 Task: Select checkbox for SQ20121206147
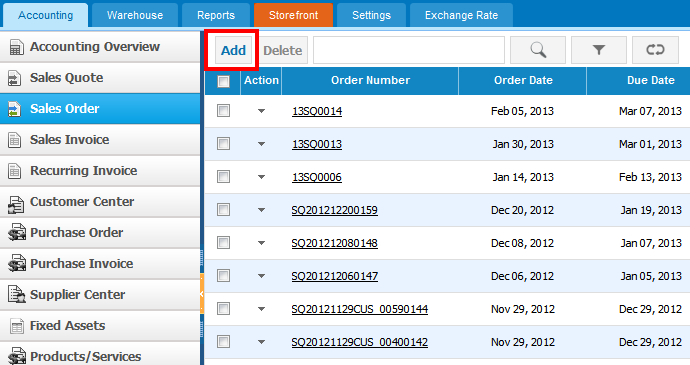(x=224, y=276)
